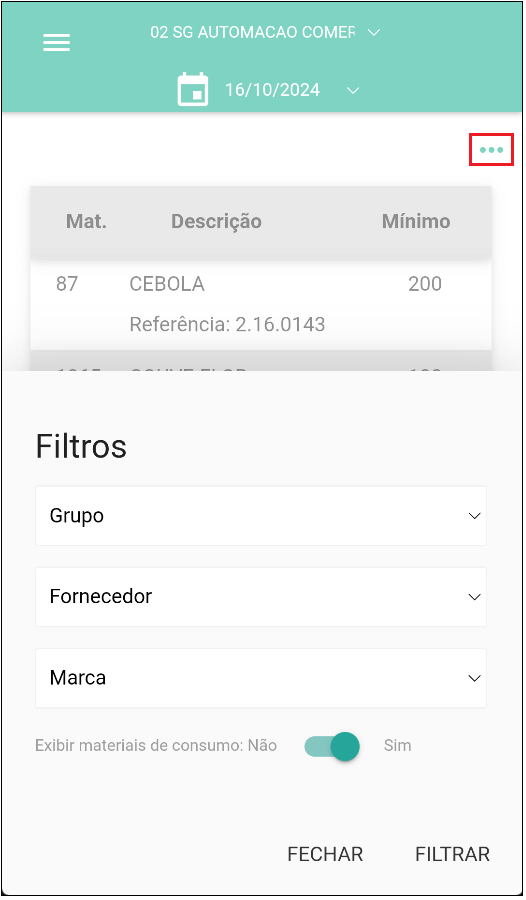Sort by the Descrição column header
The width and height of the screenshot is (526, 900).
216,221
